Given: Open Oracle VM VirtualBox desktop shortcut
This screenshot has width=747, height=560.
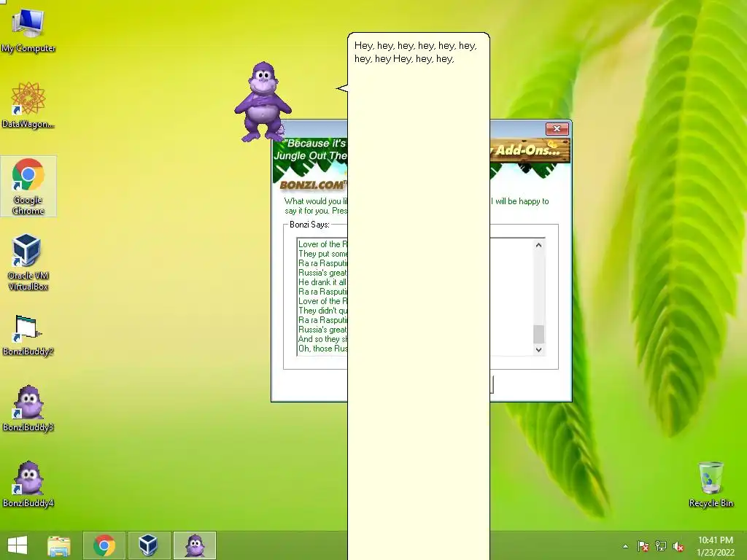Looking at the screenshot, I should click(28, 262).
